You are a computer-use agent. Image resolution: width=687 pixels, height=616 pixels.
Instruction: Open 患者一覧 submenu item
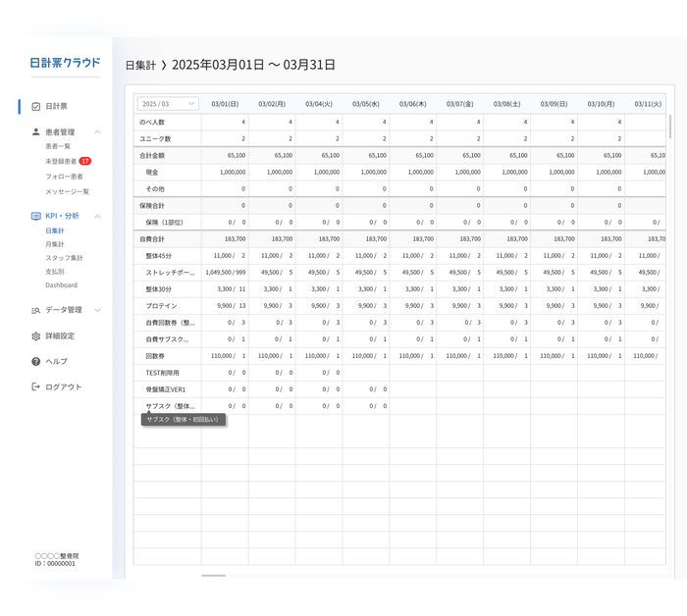(x=58, y=146)
